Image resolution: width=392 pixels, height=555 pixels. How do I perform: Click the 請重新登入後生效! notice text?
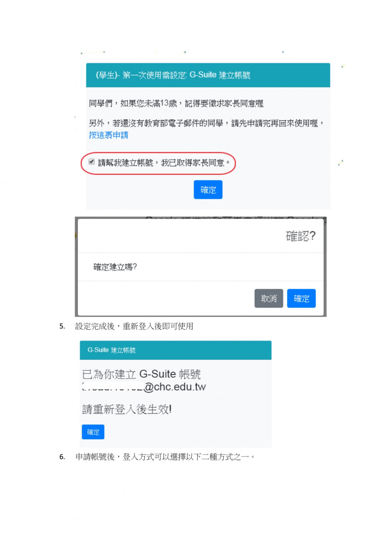[x=127, y=409]
